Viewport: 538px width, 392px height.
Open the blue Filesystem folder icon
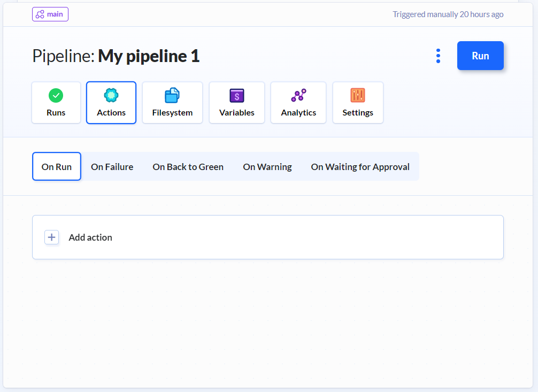tap(172, 96)
